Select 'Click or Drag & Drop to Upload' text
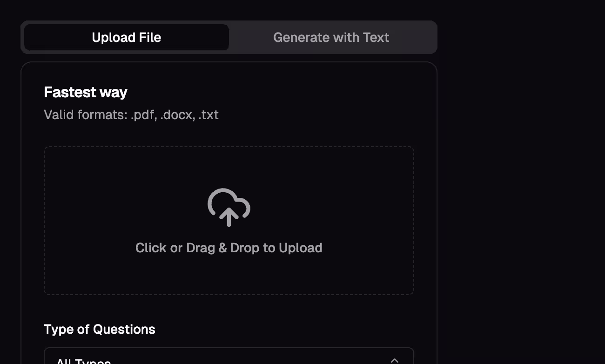 229,248
